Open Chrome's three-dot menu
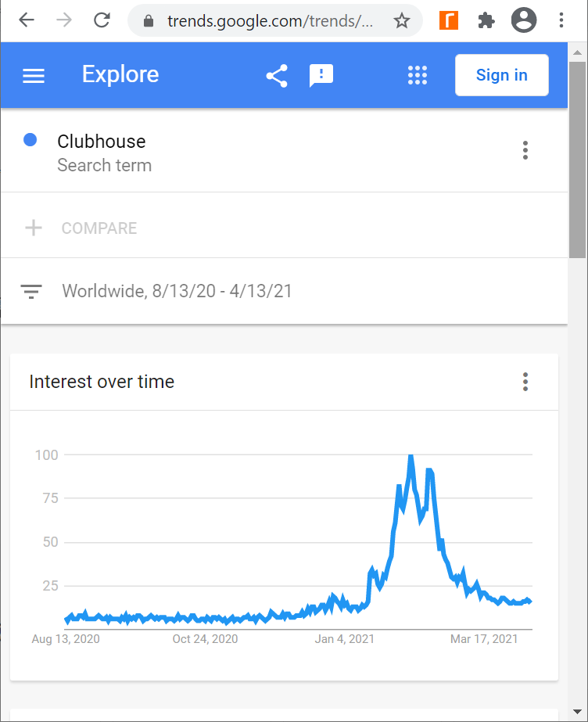588x722 pixels. click(x=561, y=20)
